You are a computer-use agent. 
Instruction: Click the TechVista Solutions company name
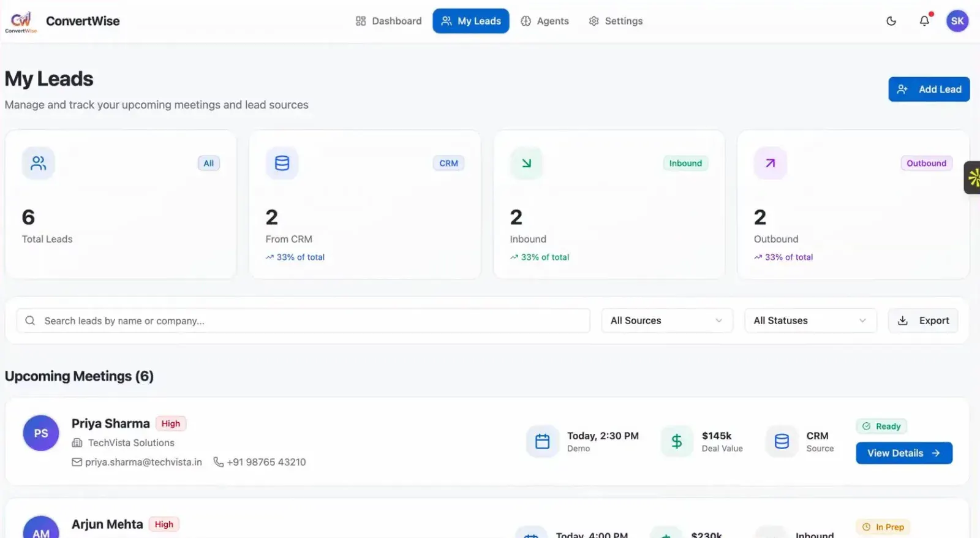click(x=131, y=442)
